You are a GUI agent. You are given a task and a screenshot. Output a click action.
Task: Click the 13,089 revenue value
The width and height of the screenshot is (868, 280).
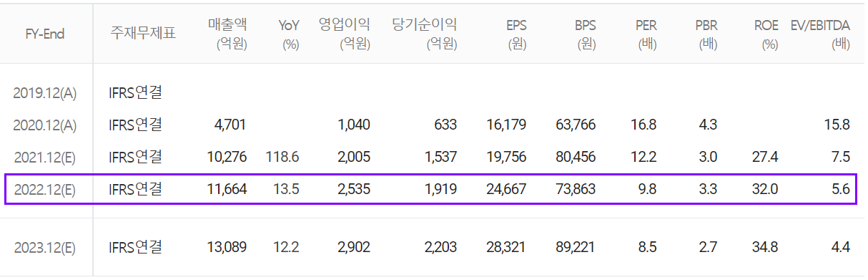[226, 248]
